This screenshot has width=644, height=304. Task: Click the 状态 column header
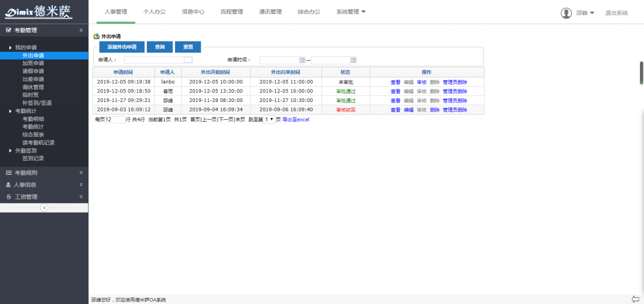coord(345,72)
